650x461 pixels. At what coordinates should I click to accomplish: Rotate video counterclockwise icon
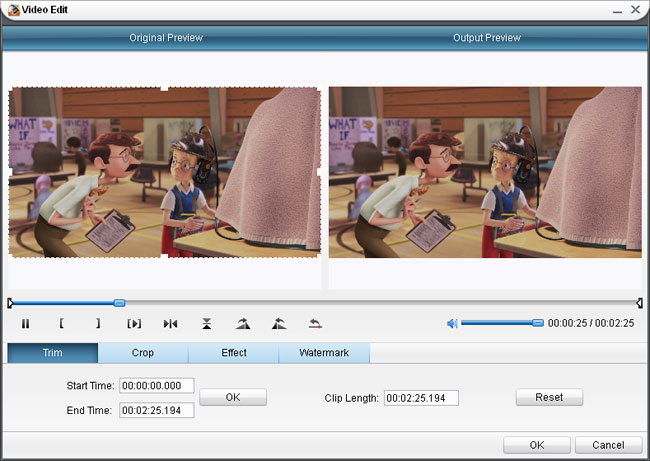point(279,323)
